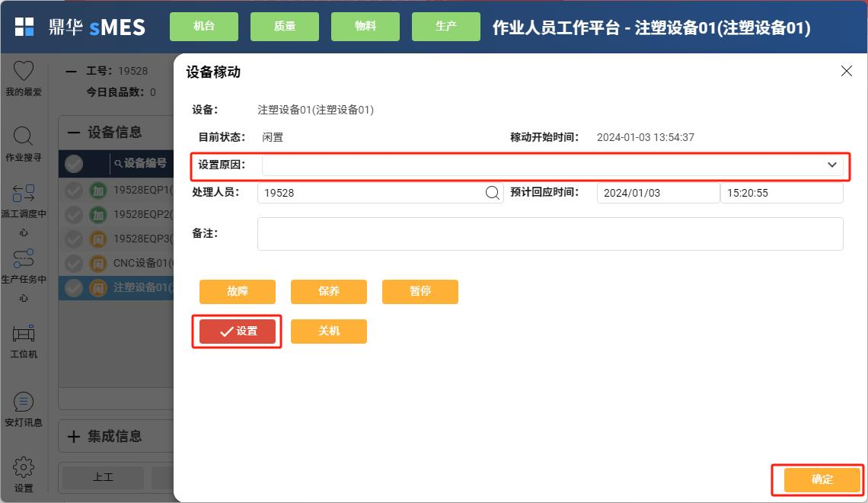Click status icon of row CNC设备01
868x503 pixels.
point(98,264)
